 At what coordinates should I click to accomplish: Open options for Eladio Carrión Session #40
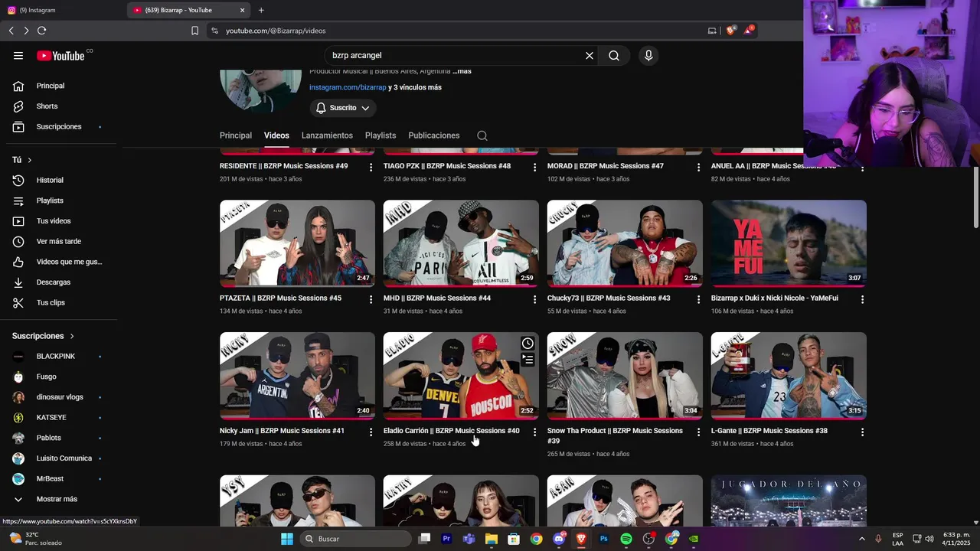(x=534, y=432)
